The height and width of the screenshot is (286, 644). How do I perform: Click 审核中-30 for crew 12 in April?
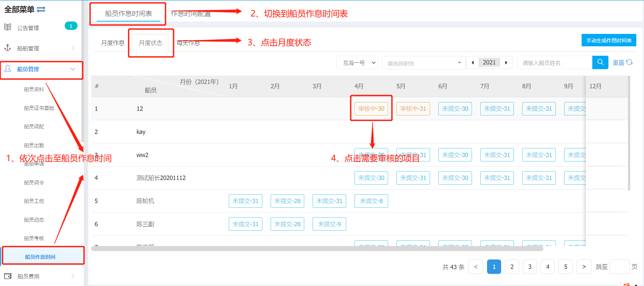371,108
